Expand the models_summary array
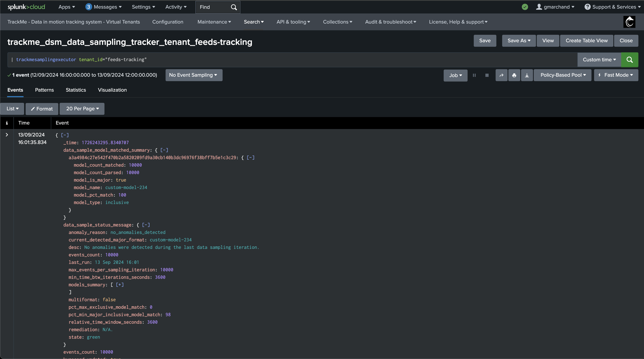The width and height of the screenshot is (644, 359). pyautogui.click(x=120, y=284)
